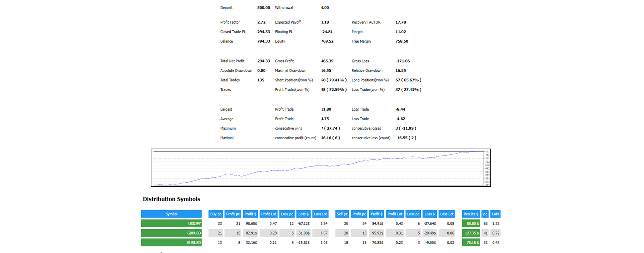Image resolution: width=644 pixels, height=253 pixels.
Task: Select GBPUSD sell profit 95.93$
Action: (378, 233)
